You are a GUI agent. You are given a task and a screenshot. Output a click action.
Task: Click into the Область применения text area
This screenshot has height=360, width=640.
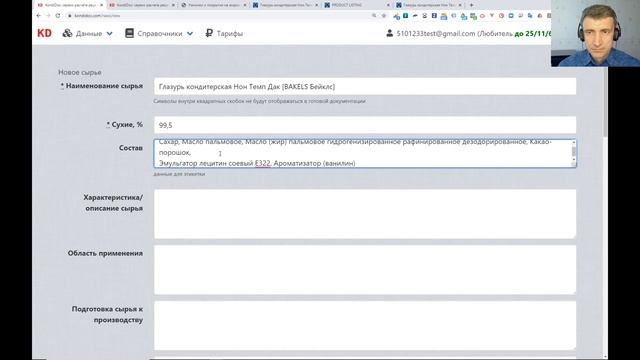365,270
